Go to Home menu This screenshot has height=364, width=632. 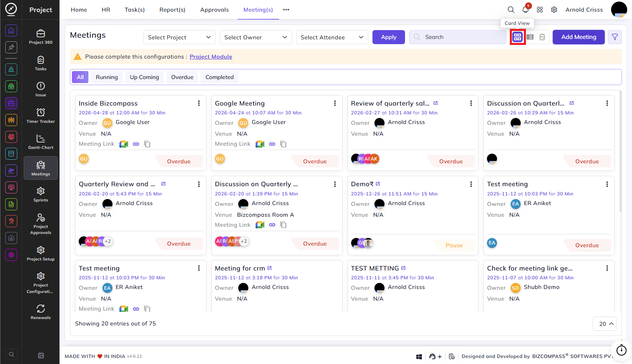[79, 10]
